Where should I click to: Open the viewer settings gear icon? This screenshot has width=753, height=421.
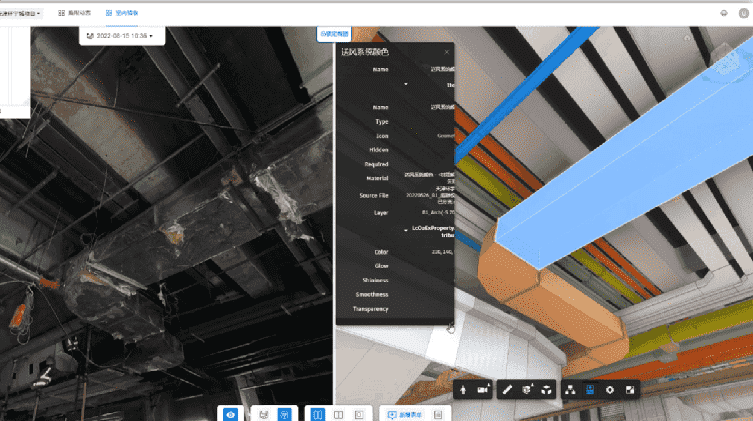tap(609, 389)
